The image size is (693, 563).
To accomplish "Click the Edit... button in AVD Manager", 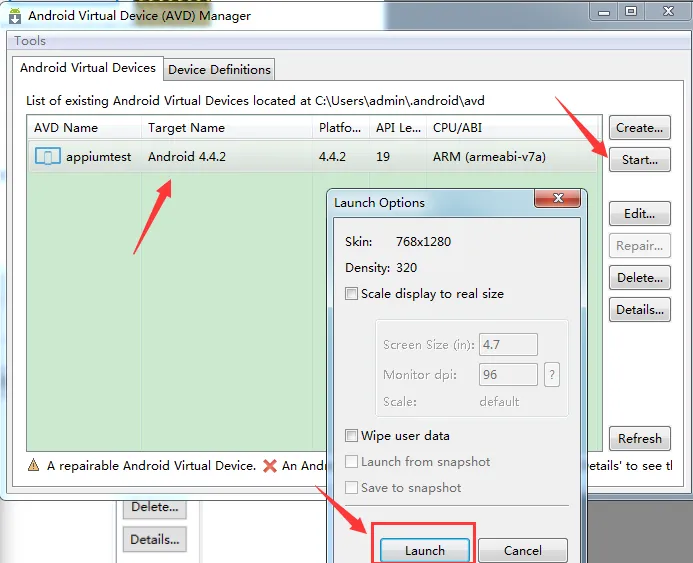I will tap(640, 213).
